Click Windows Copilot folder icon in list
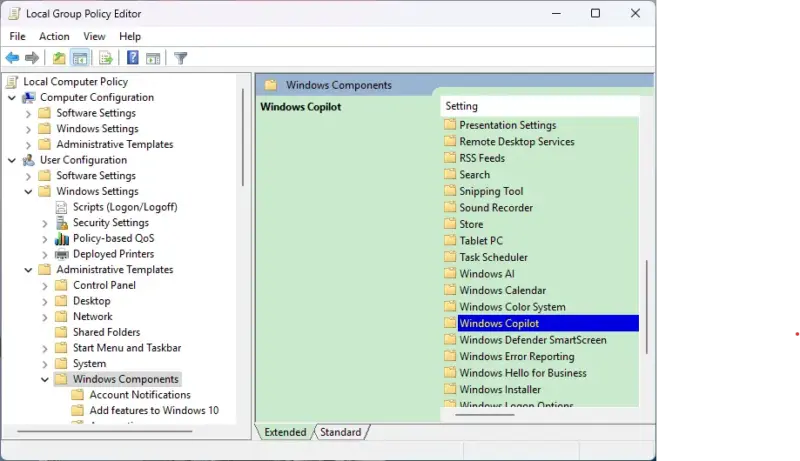 click(449, 323)
